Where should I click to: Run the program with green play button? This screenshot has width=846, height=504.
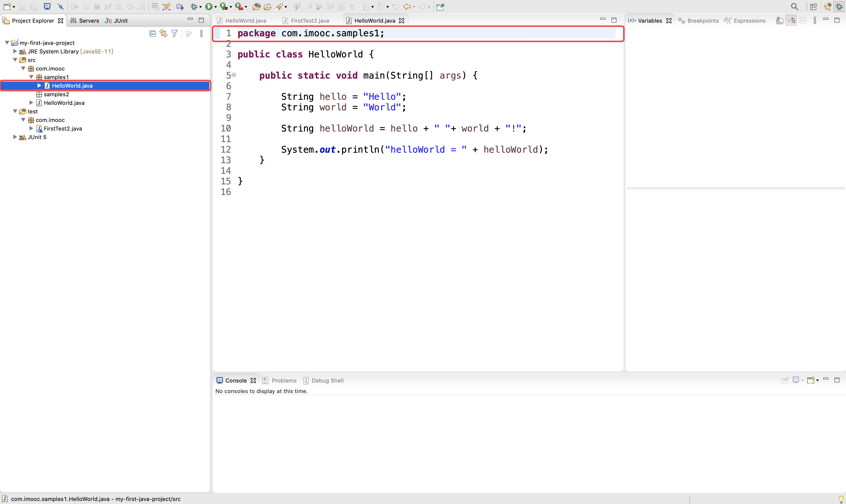point(209,7)
